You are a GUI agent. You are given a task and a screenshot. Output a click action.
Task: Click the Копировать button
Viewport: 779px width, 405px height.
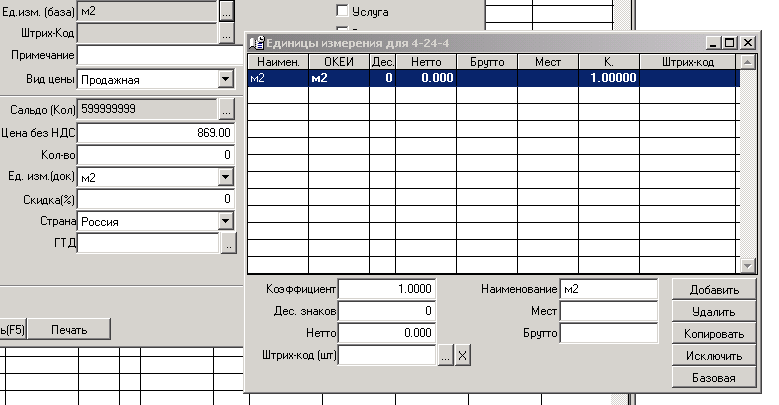click(714, 333)
